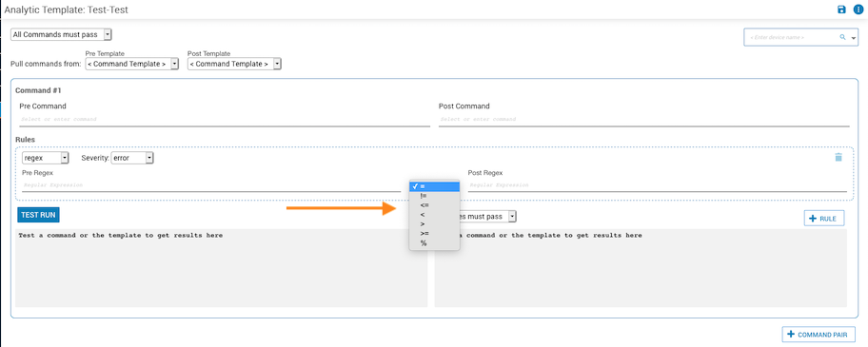
Task: Change the Severity error dropdown
Action: pos(132,158)
